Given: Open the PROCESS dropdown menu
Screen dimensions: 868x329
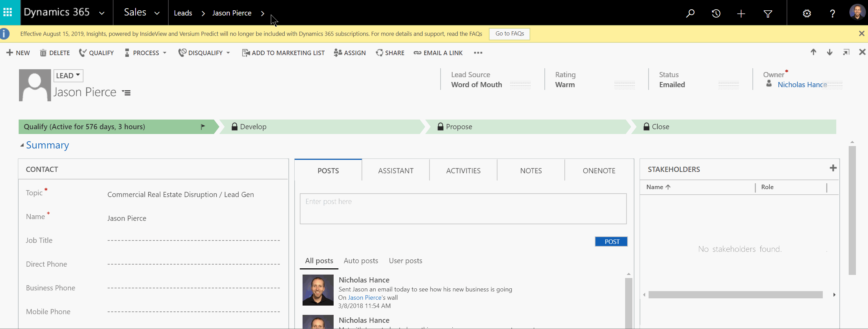Looking at the screenshot, I should pyautogui.click(x=145, y=53).
